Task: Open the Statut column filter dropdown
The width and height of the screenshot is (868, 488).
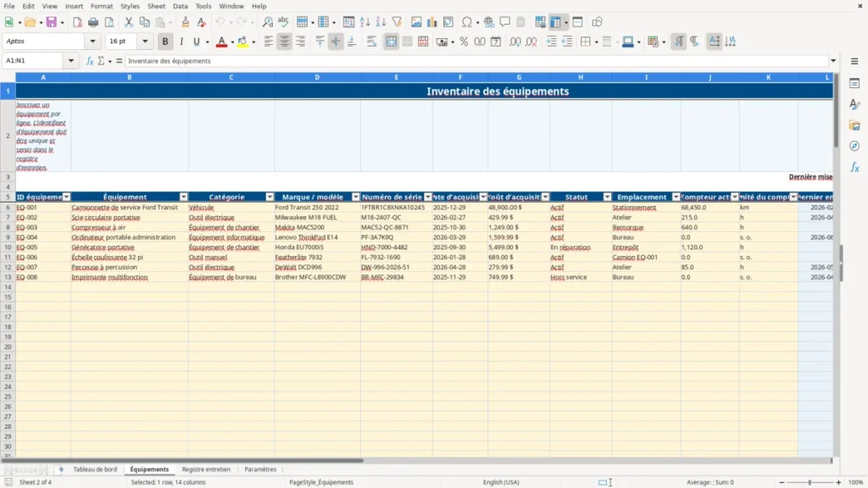Action: click(607, 197)
